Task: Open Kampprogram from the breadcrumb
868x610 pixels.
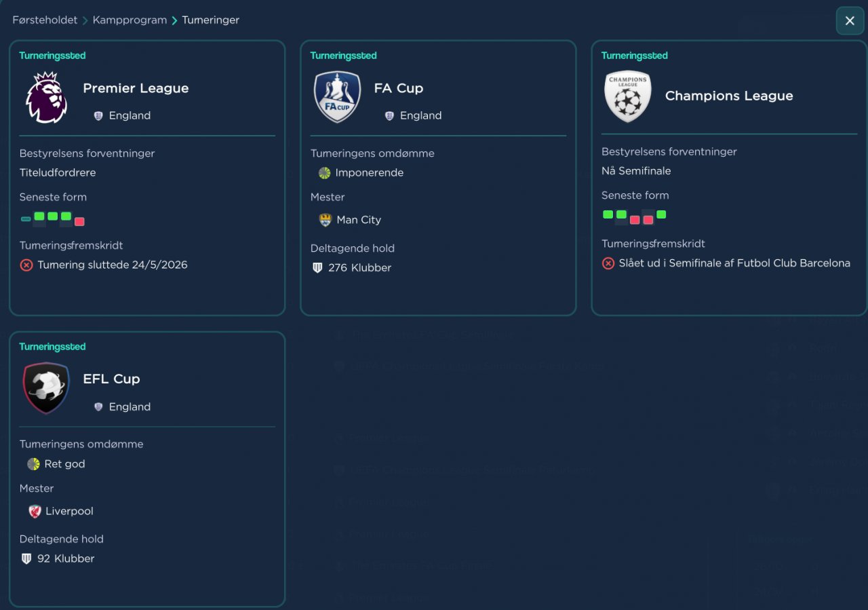Action: pyautogui.click(x=130, y=20)
